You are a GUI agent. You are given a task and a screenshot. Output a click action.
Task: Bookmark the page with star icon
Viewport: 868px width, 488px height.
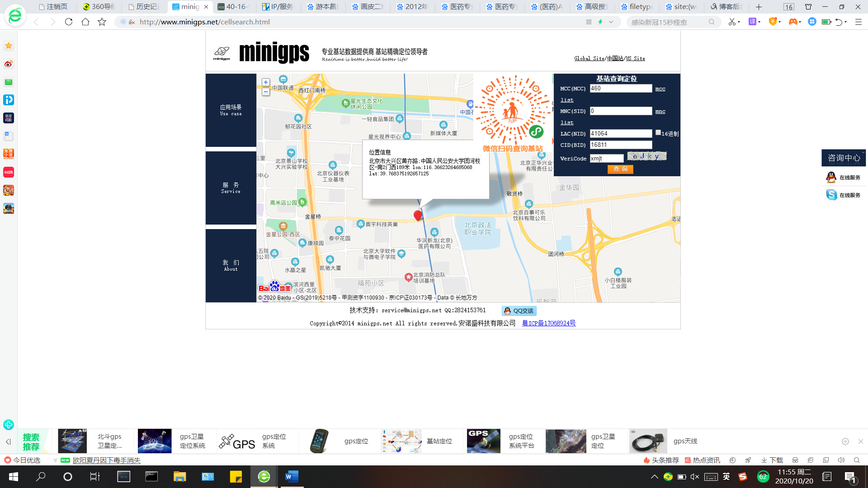pos(102,22)
